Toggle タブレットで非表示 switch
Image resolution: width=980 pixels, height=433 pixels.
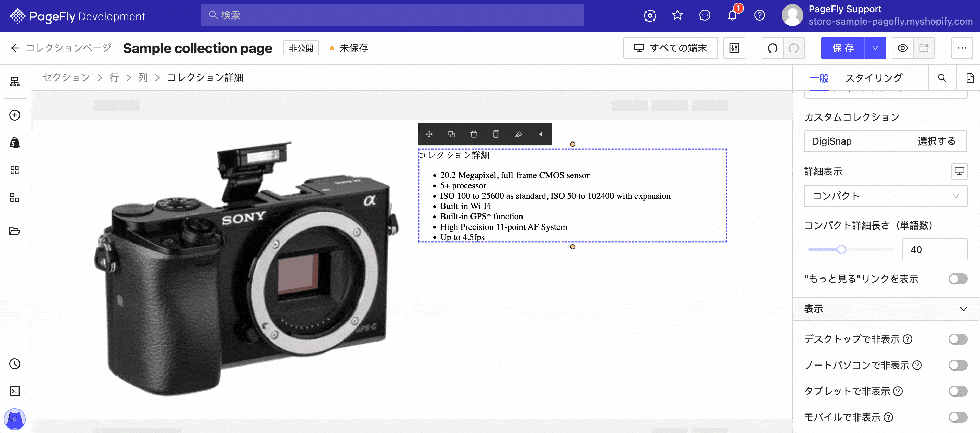tap(957, 391)
